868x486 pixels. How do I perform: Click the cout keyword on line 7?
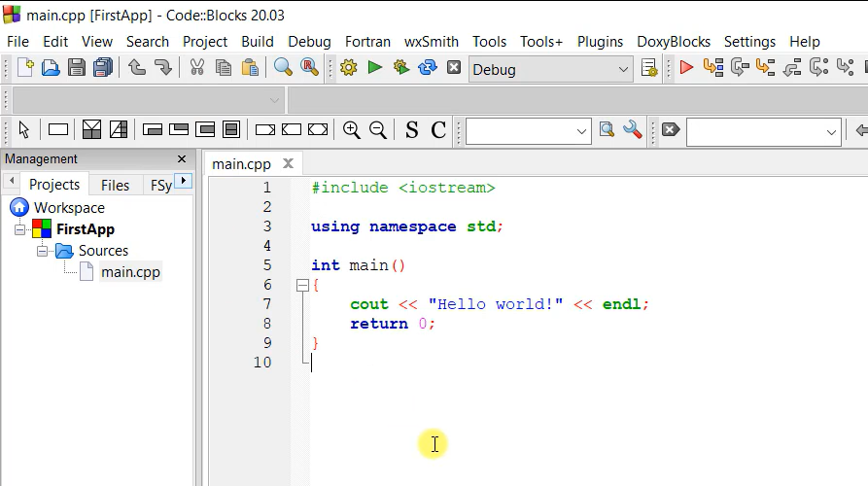(369, 304)
